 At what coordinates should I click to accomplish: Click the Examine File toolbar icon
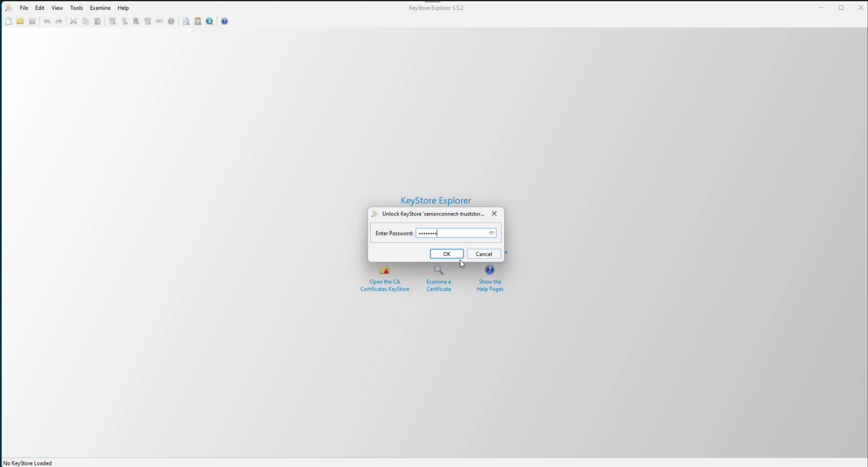pyautogui.click(x=186, y=21)
